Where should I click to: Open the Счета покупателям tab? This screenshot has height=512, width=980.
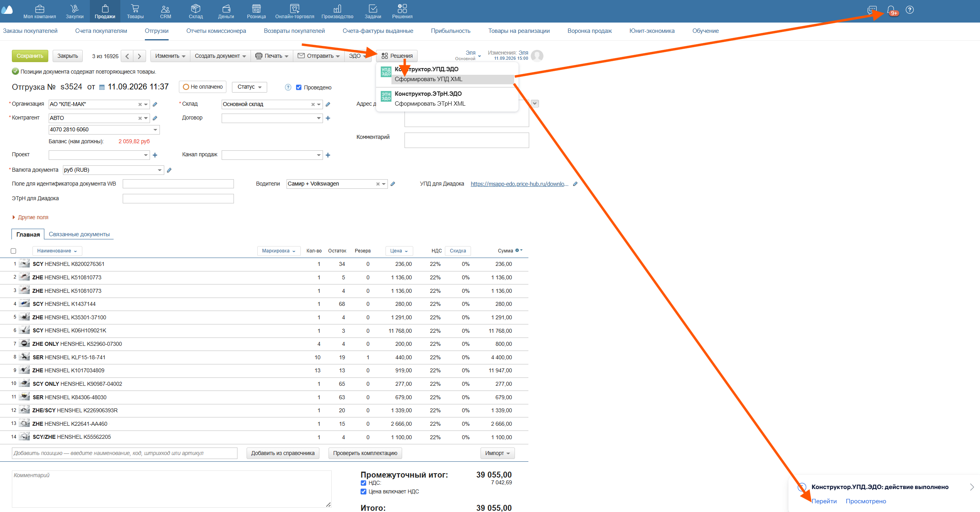point(101,31)
